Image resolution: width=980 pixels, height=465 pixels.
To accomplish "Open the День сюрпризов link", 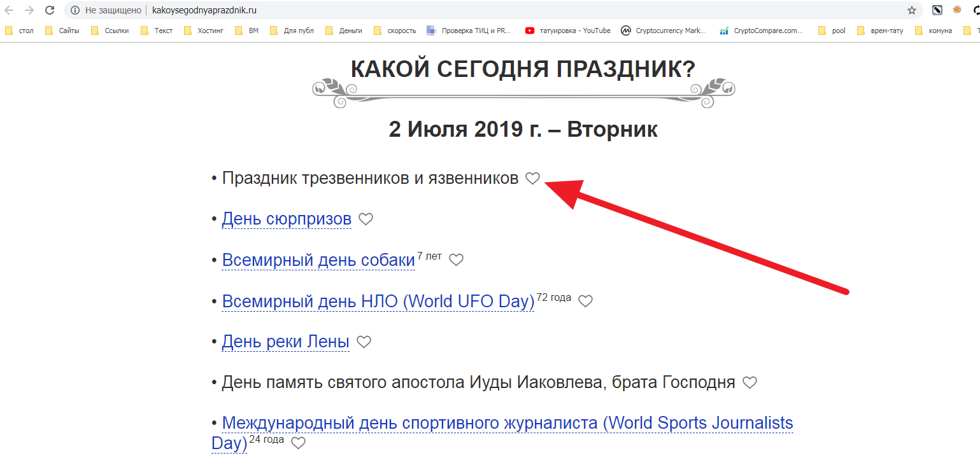I will (287, 219).
